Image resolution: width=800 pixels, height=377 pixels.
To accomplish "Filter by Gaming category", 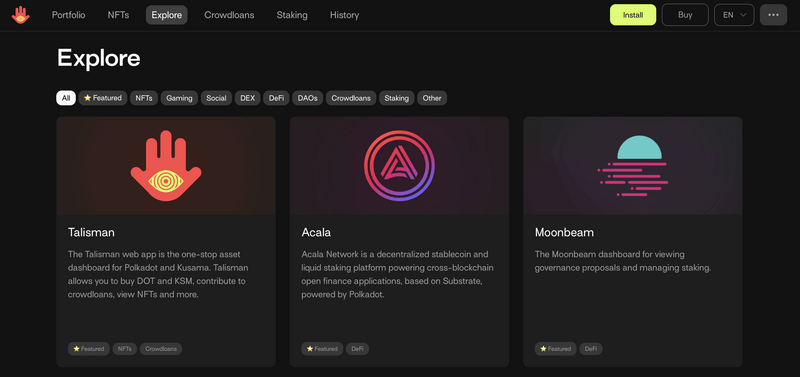I will [179, 98].
